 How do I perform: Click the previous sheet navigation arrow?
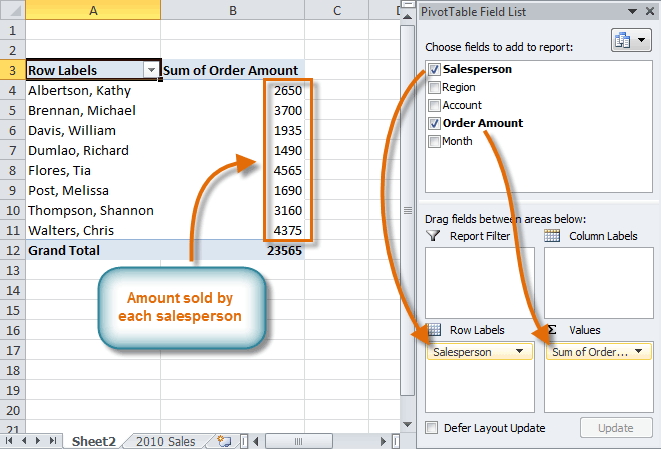[x=24, y=440]
